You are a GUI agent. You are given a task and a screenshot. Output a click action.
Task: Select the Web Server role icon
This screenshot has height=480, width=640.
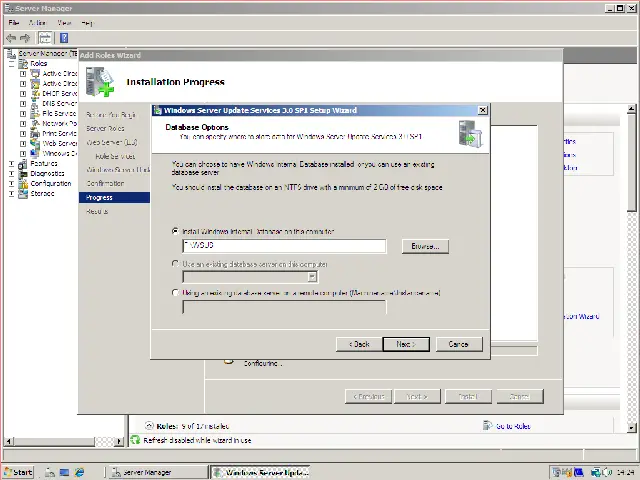click(x=36, y=143)
